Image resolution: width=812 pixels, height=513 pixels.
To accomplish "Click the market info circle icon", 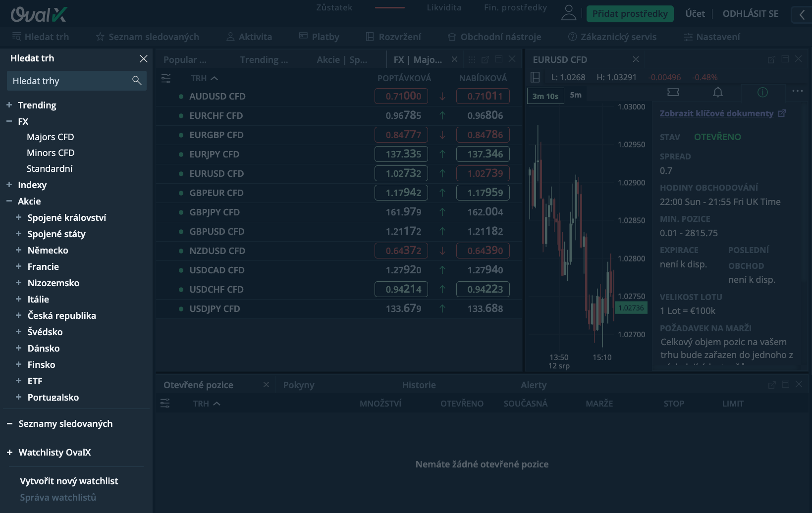I will tap(762, 92).
